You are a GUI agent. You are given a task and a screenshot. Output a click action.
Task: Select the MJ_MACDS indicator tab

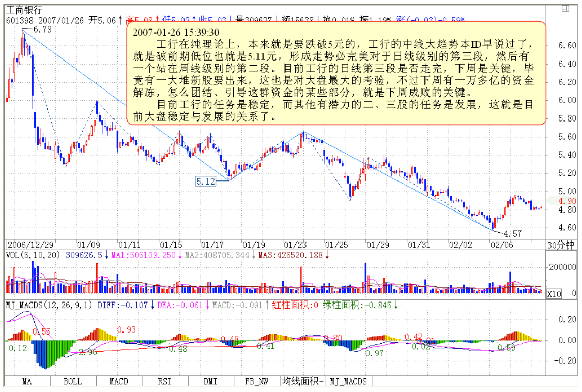[349, 382]
